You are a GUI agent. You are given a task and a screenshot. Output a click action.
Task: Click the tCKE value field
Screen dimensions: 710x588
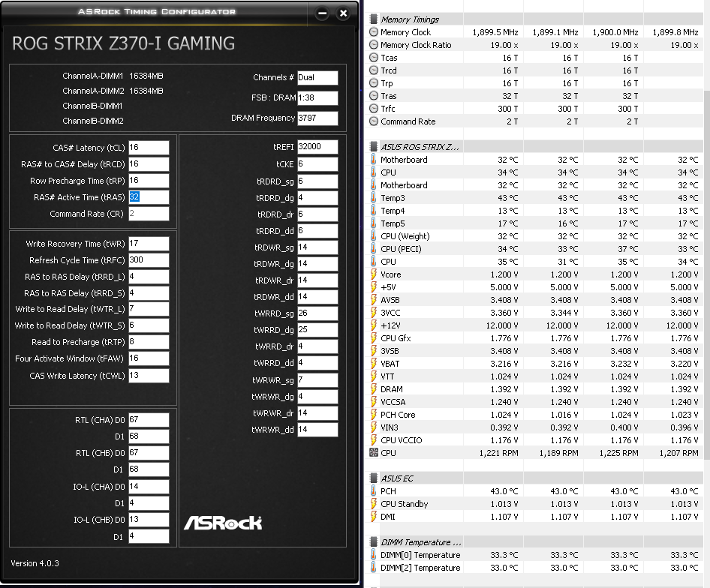[317, 163]
